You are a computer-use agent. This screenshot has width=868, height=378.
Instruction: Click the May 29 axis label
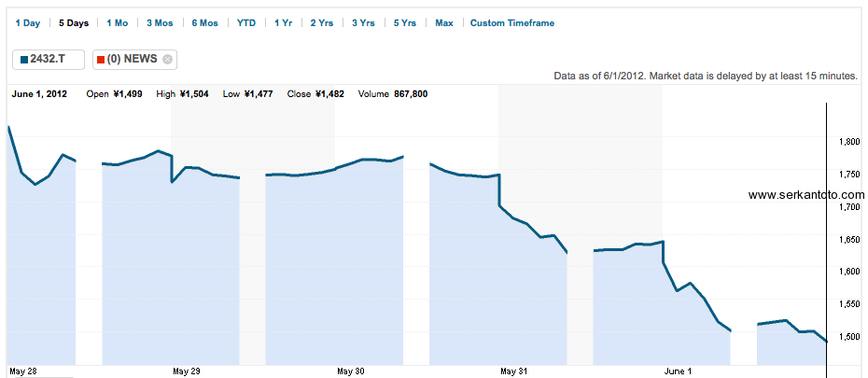point(187,371)
